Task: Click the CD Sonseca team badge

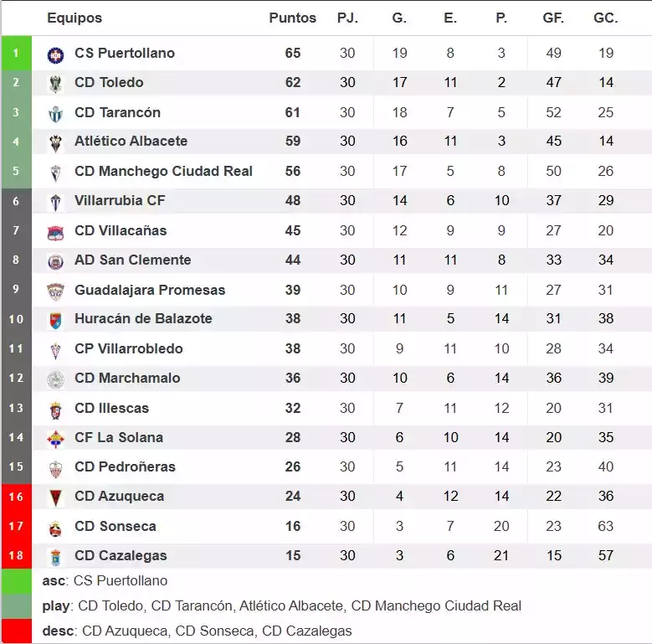Action: pyautogui.click(x=55, y=528)
